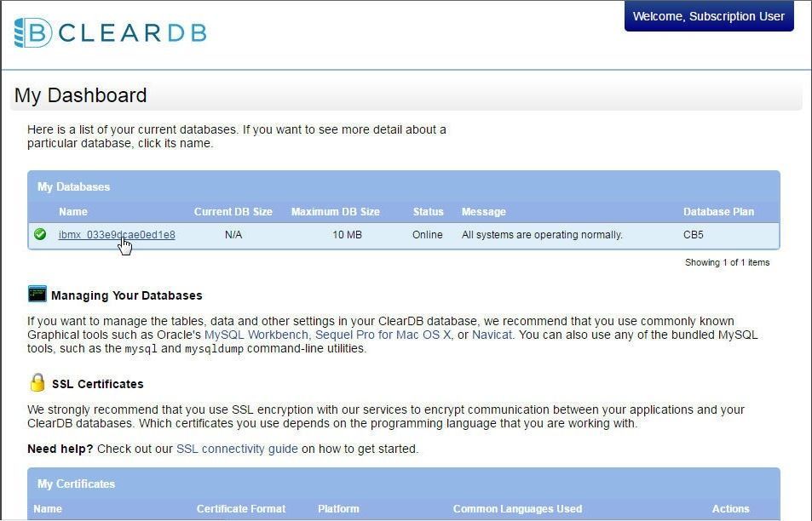Click the Platform column header
This screenshot has width=812, height=521.
point(338,508)
